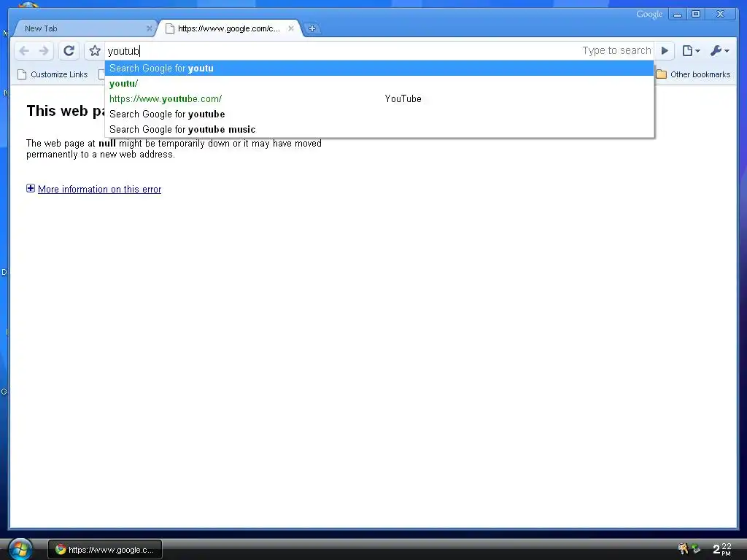Click the Chrome taskbar button
Screen dimensions: 747x560
pyautogui.click(x=105, y=550)
